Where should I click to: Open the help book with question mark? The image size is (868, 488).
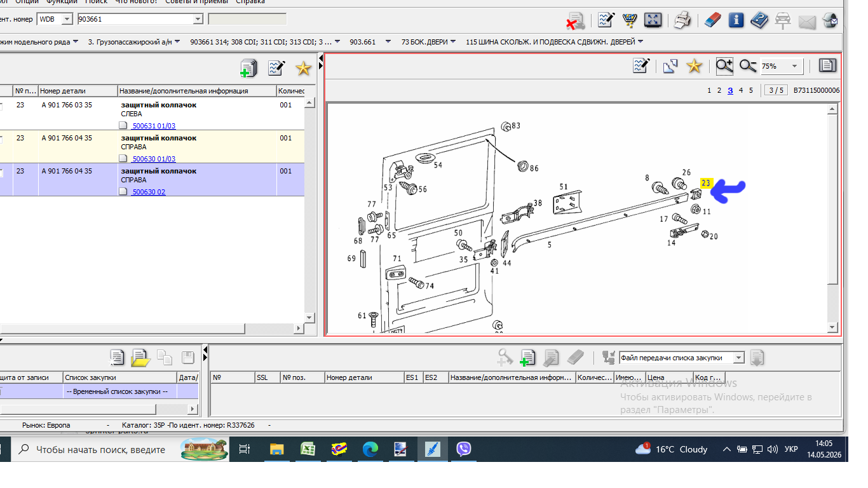click(759, 20)
